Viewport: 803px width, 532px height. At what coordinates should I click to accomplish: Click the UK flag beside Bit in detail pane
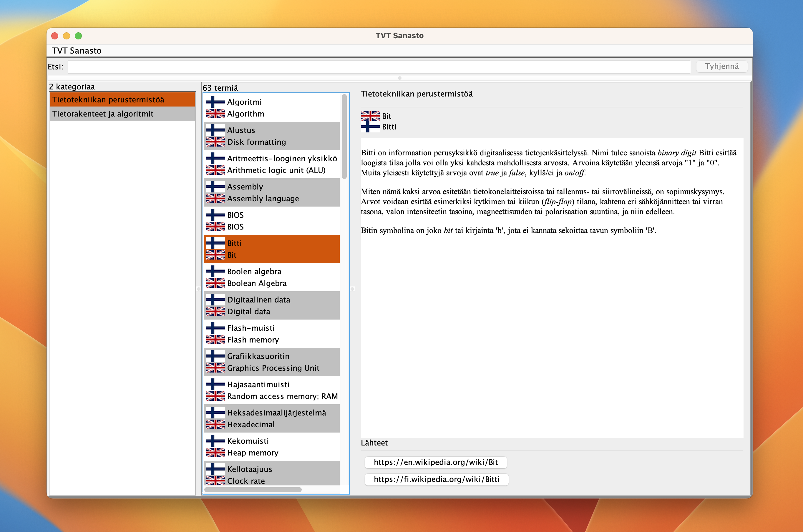click(370, 116)
